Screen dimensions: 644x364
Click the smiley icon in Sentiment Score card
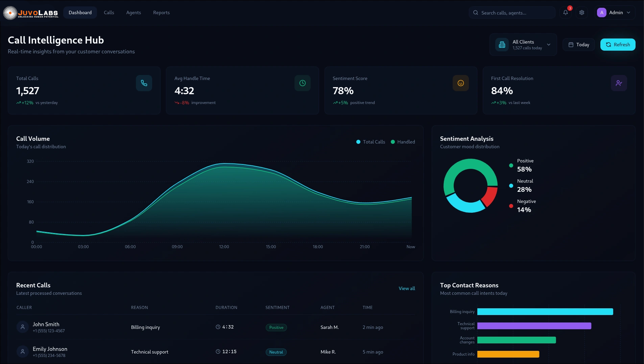(460, 83)
